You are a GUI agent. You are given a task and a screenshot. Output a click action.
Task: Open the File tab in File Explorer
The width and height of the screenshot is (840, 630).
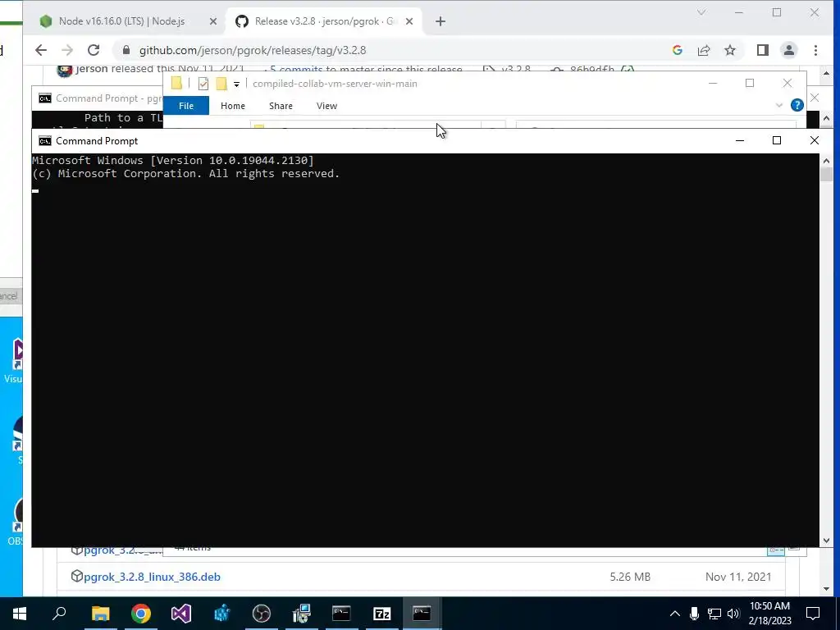pyautogui.click(x=186, y=106)
